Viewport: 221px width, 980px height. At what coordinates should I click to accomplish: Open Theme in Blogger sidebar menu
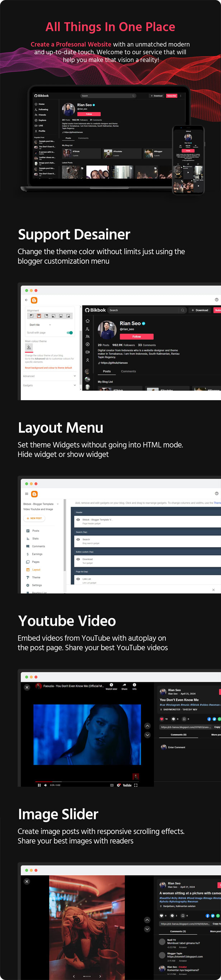click(33, 577)
